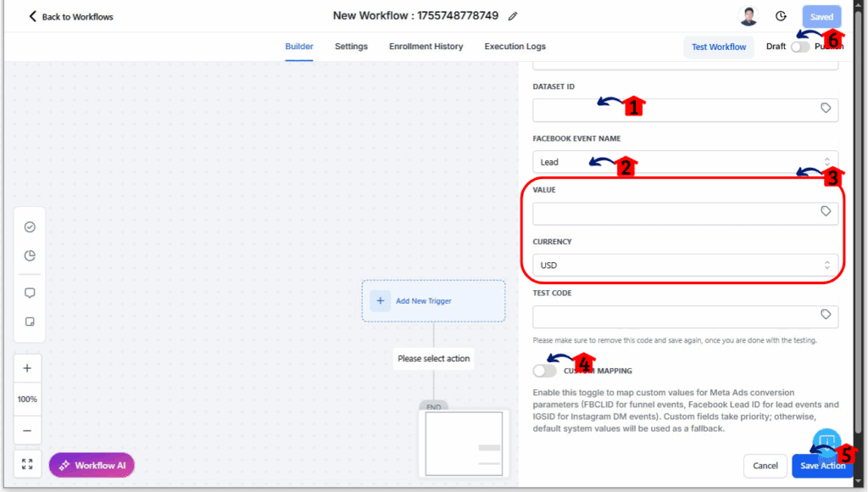Toggle the Draft/Publish switch
The width and height of the screenshot is (868, 492).
800,48
